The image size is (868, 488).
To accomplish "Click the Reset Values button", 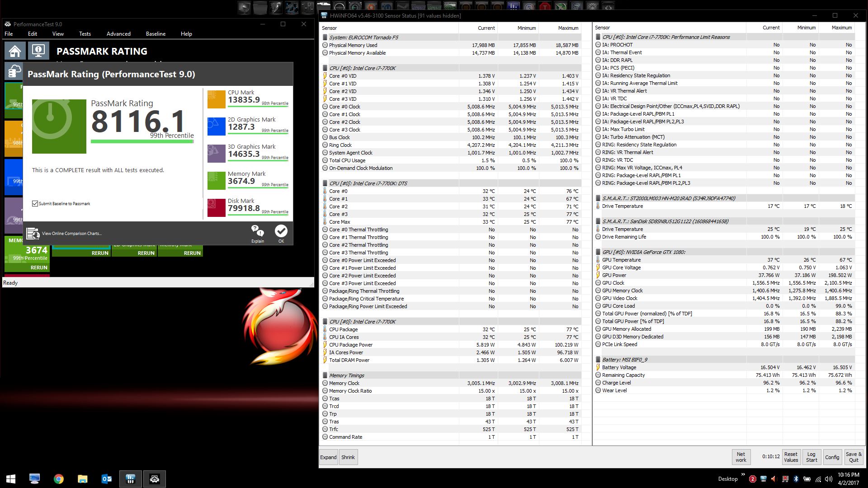I will pos(791,457).
